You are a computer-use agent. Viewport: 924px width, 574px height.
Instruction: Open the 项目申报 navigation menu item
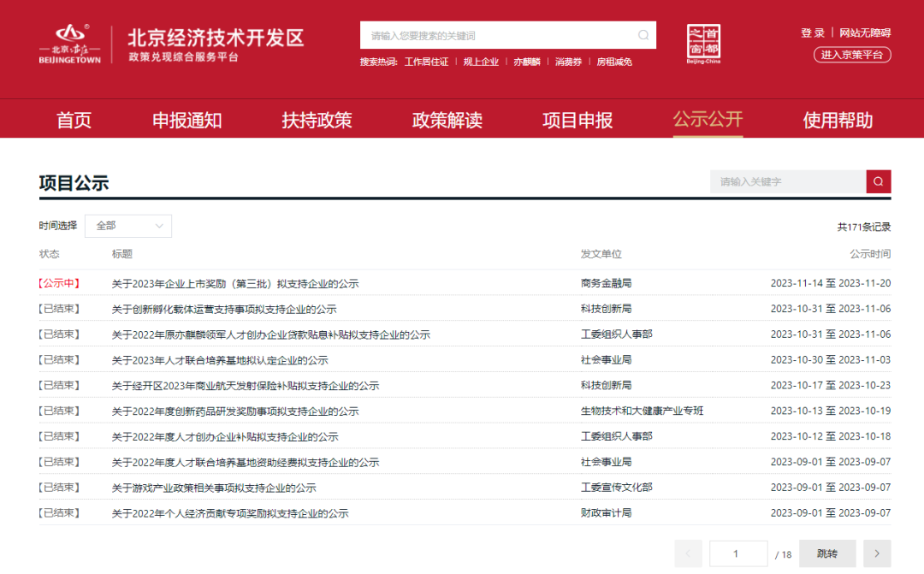(577, 121)
